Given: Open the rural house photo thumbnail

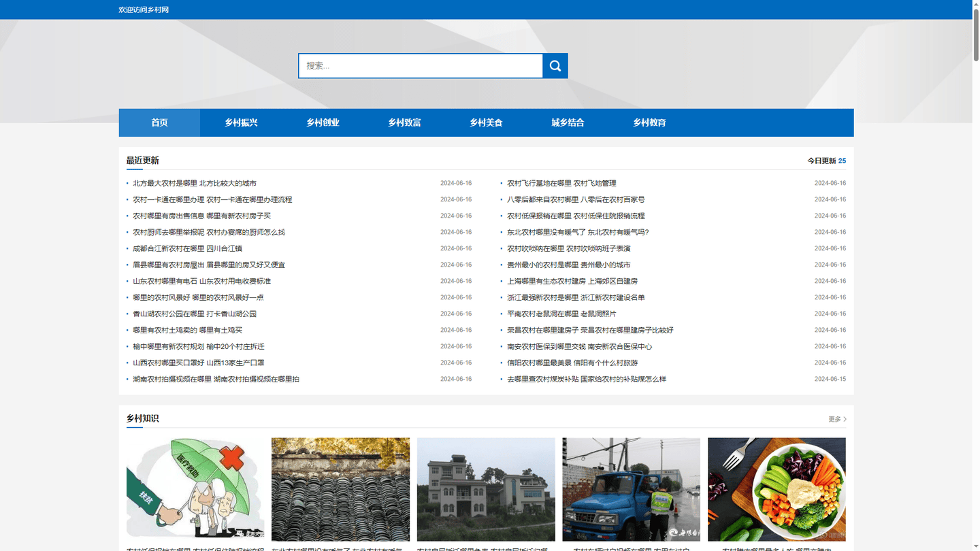Looking at the screenshot, I should 486,489.
